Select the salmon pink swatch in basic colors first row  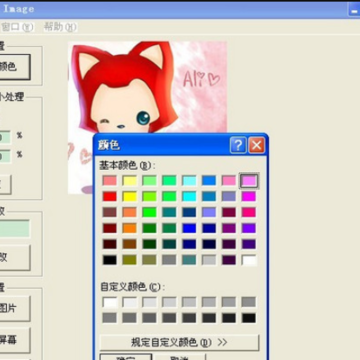(x=110, y=181)
